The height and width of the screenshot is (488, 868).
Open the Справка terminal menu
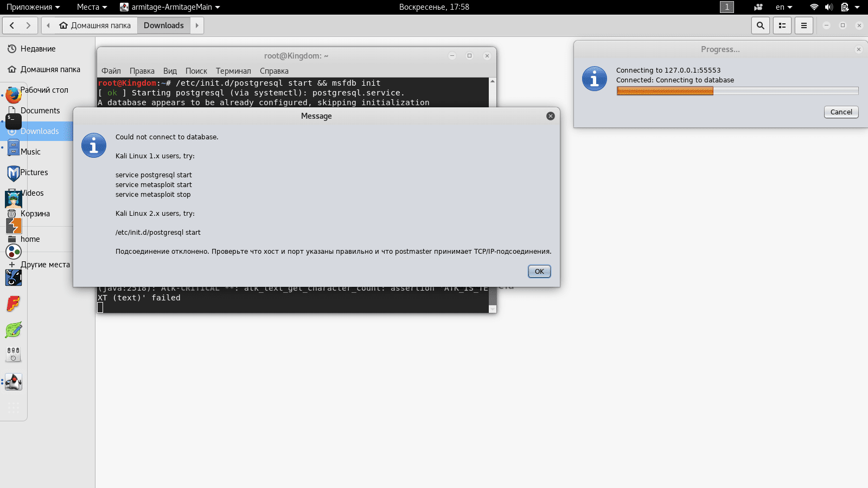(274, 71)
